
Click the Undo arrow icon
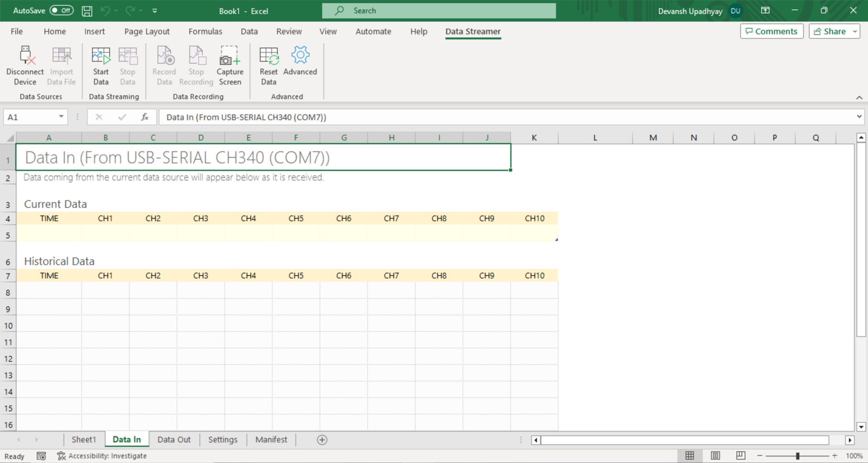click(105, 11)
